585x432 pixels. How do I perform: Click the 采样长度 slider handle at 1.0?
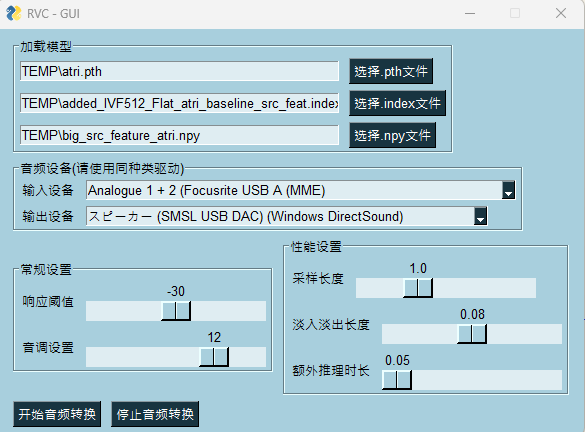pos(418,288)
